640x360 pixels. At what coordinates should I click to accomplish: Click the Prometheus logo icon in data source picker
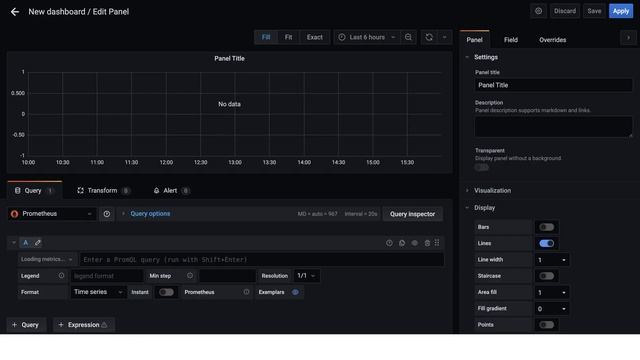point(15,214)
